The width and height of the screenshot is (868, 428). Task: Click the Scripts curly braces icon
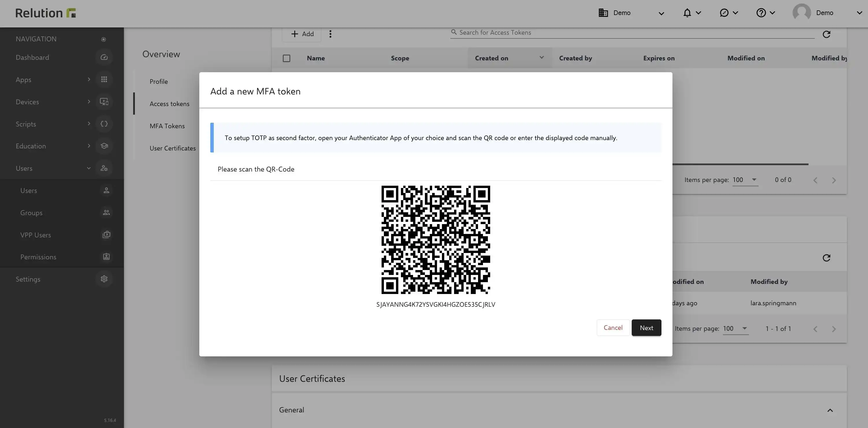104,124
